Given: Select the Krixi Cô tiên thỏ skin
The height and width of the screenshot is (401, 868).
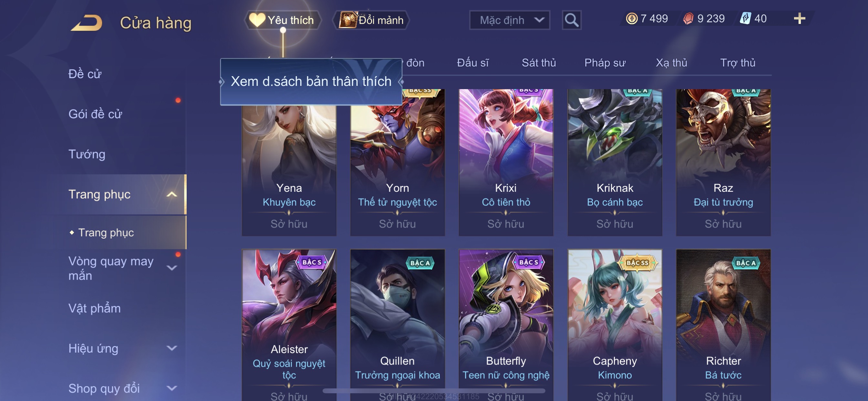Looking at the screenshot, I should (x=506, y=162).
